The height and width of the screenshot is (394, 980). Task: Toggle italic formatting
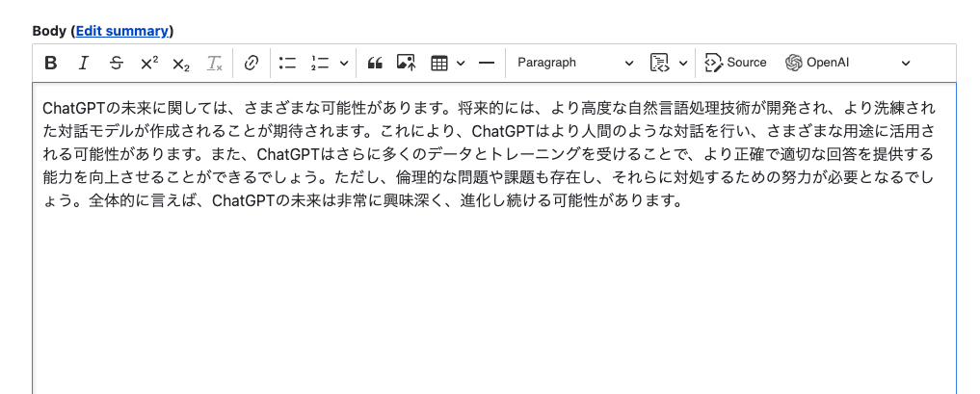[x=84, y=63]
